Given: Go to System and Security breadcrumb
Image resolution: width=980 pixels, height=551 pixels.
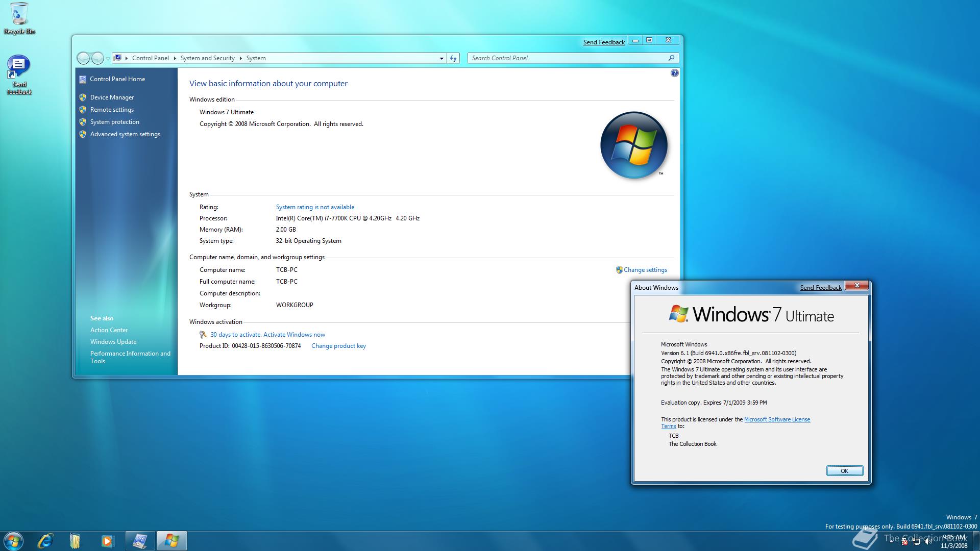Looking at the screenshot, I should [207, 58].
